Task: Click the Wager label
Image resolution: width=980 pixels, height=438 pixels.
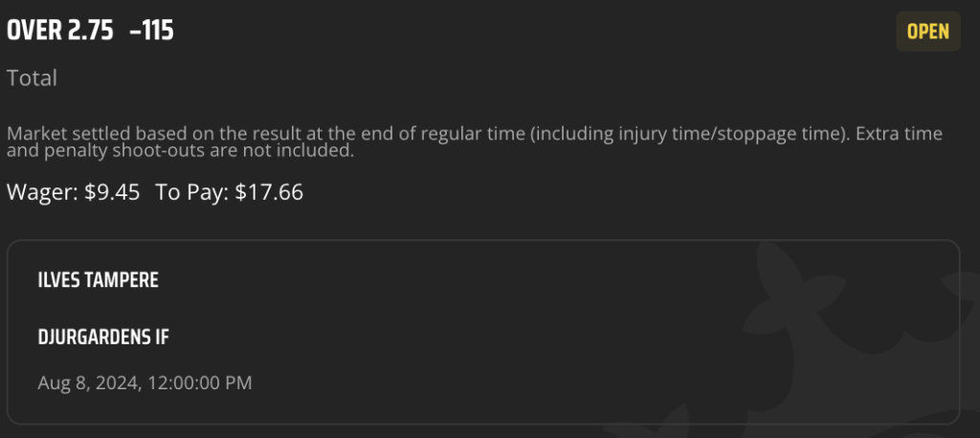Action: (42, 192)
